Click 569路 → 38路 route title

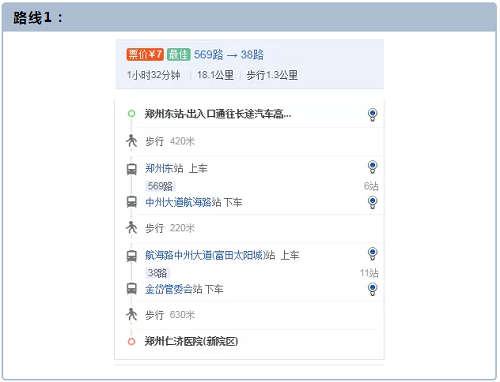click(229, 55)
